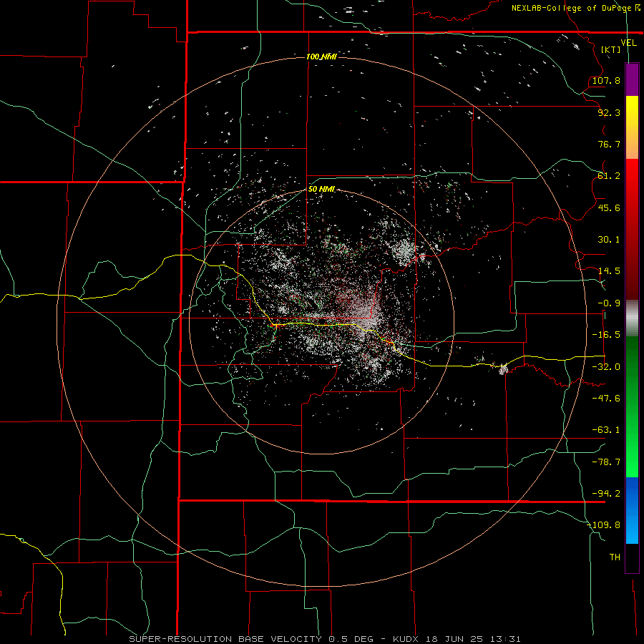This screenshot has height=644, width=644.
Task: Click the purple segment of the color bar
Action: tap(632, 79)
